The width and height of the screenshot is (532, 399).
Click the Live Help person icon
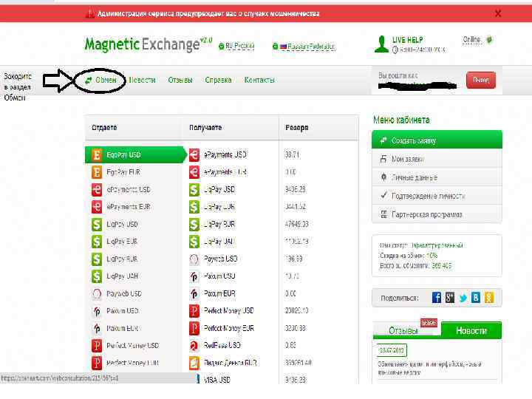pos(381,44)
